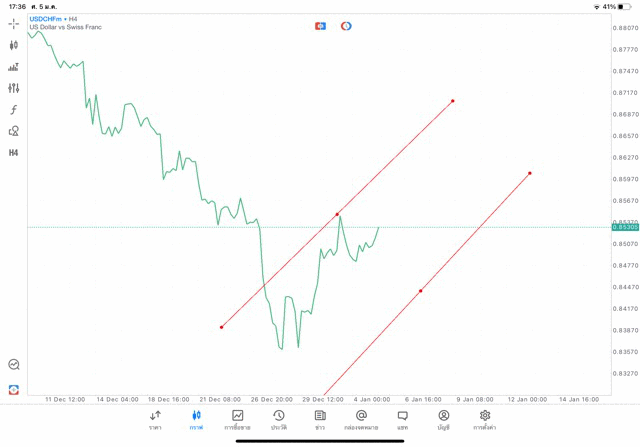The height and width of the screenshot is (447, 640).
Task: Open the drawing objects shapes icon
Action: coord(14,131)
